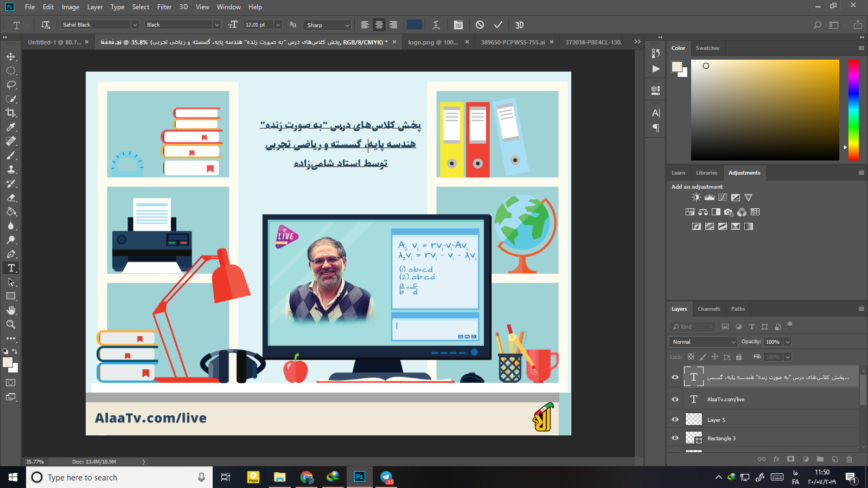Select the Move tool
Image resolution: width=868 pixels, height=488 pixels.
[x=11, y=57]
